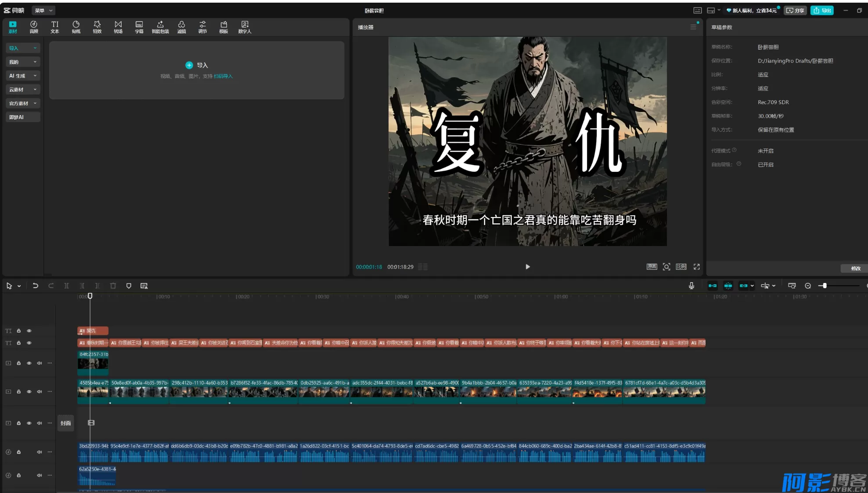Open the 数字人 digital human panel
The height and width of the screenshot is (493, 868).
pyautogui.click(x=245, y=27)
